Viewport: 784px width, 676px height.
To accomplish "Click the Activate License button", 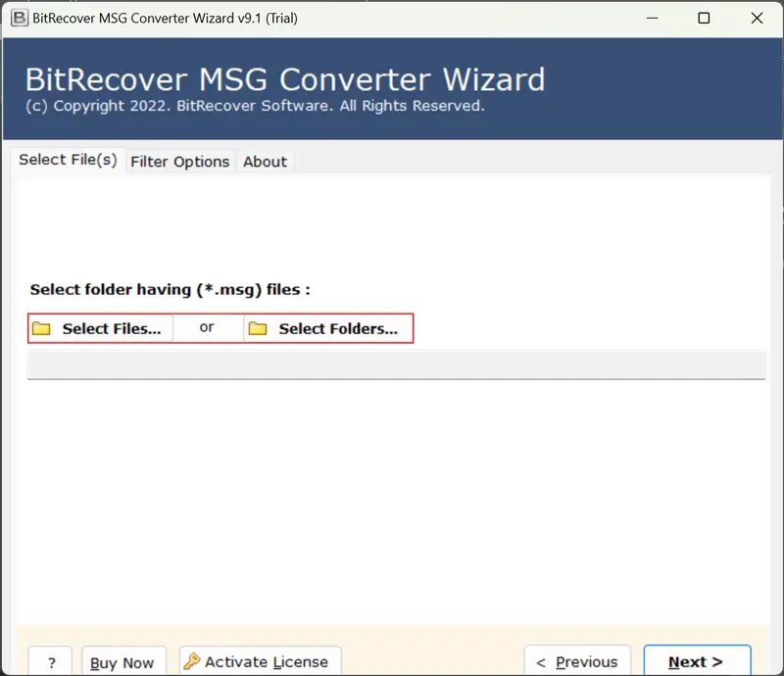I will click(260, 661).
